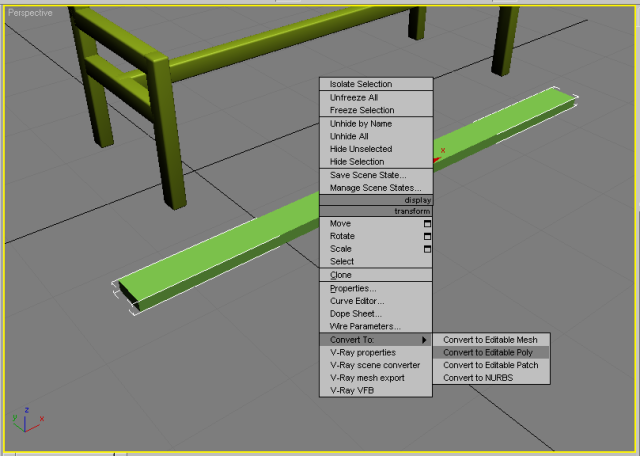Click the display quad title bar
Screen dimensions: 640x456
tap(376, 200)
